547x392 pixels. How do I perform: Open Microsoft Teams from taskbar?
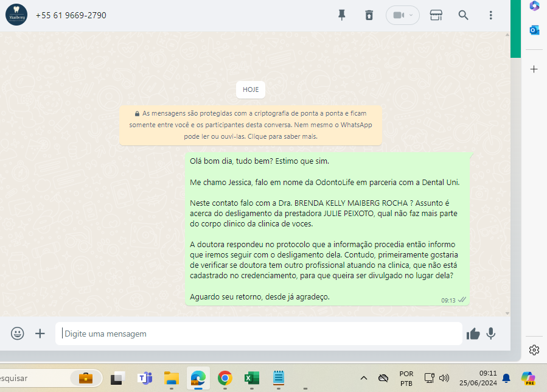pos(145,378)
